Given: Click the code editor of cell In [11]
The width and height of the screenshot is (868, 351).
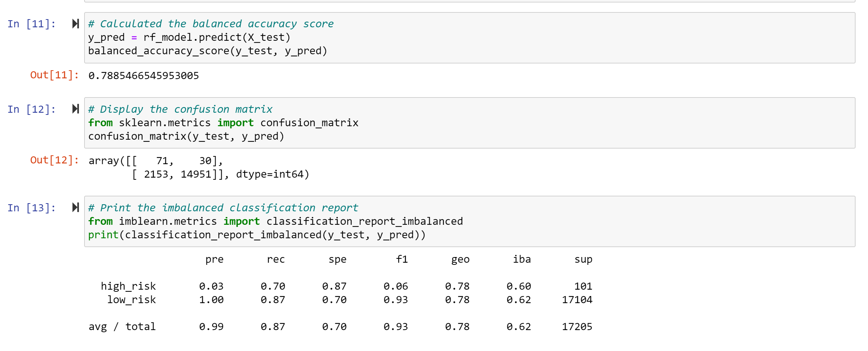Looking at the screenshot, I should coord(470,38).
